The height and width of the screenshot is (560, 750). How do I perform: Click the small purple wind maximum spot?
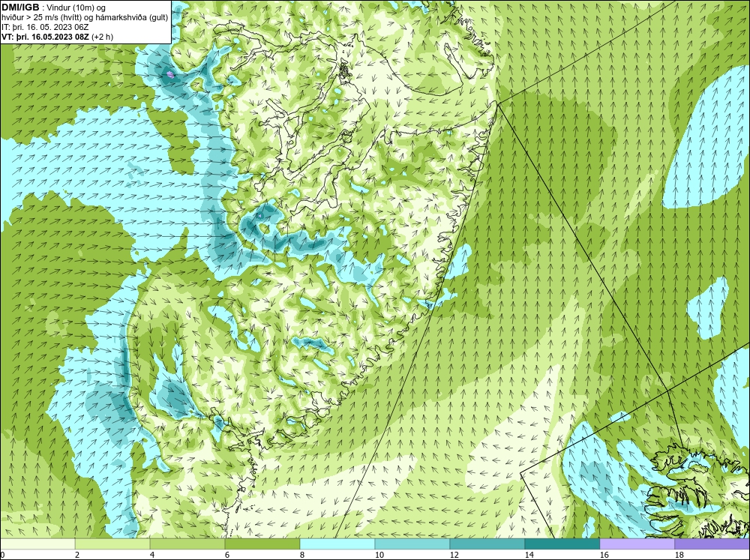pyautogui.click(x=169, y=74)
